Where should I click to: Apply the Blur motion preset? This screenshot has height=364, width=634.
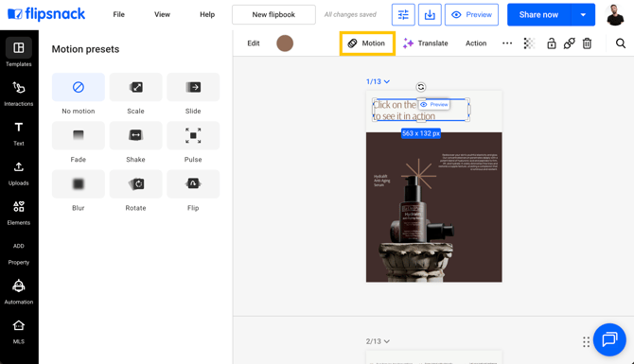pyautogui.click(x=78, y=183)
